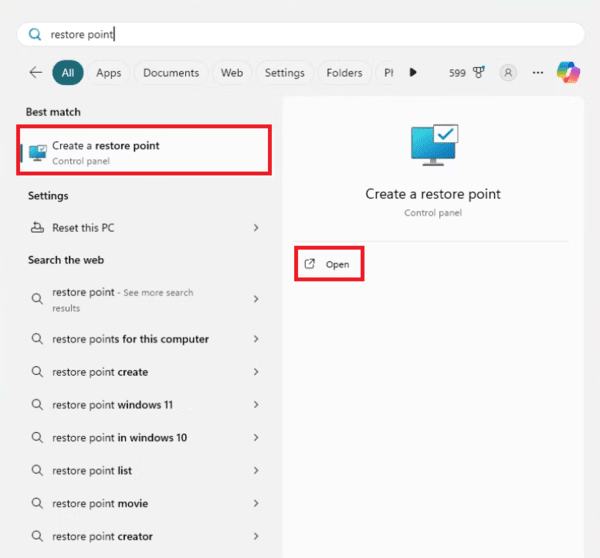The width and height of the screenshot is (600, 558).
Task: Show more filter tabs with the play arrow
Action: 413,72
